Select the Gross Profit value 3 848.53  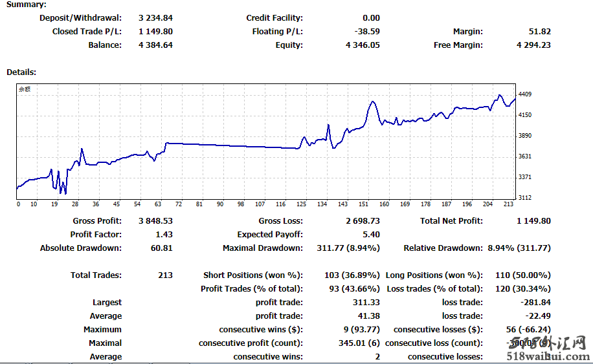click(x=155, y=221)
